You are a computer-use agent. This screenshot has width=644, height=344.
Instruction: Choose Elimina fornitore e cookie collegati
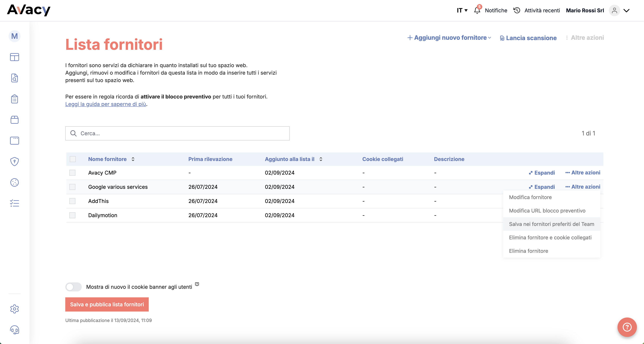tap(551, 238)
